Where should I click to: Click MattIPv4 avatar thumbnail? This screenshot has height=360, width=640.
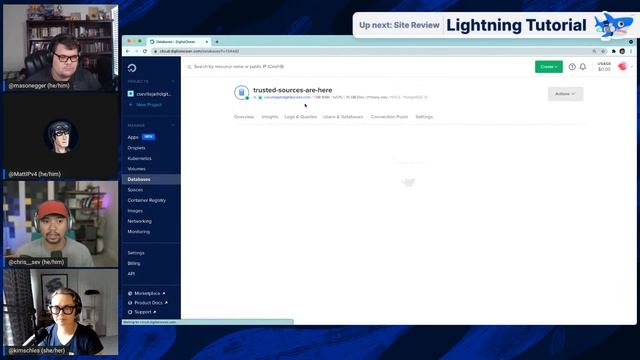[x=61, y=136]
